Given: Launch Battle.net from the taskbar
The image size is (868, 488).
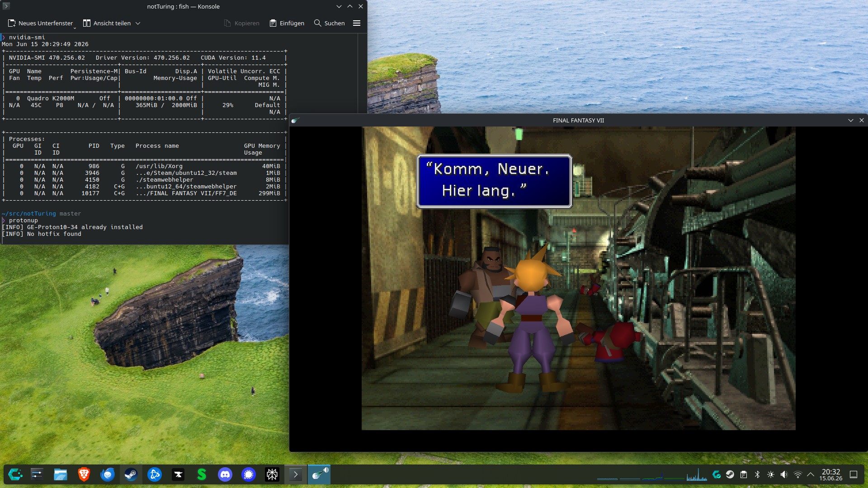Looking at the screenshot, I should [155, 474].
